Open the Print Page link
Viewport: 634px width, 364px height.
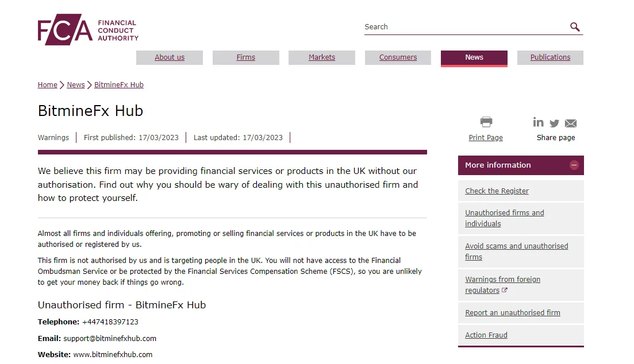pyautogui.click(x=486, y=138)
